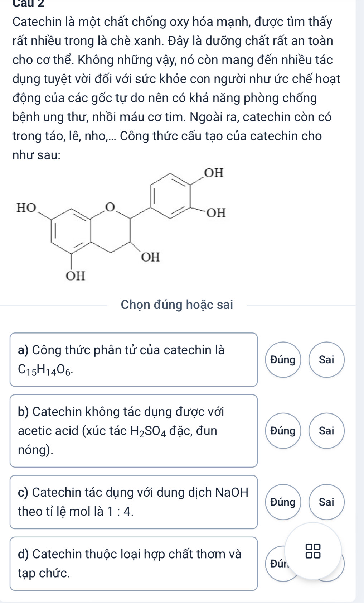Select Sai for NaOH statement c
This screenshot has width=364, height=603.
[326, 502]
